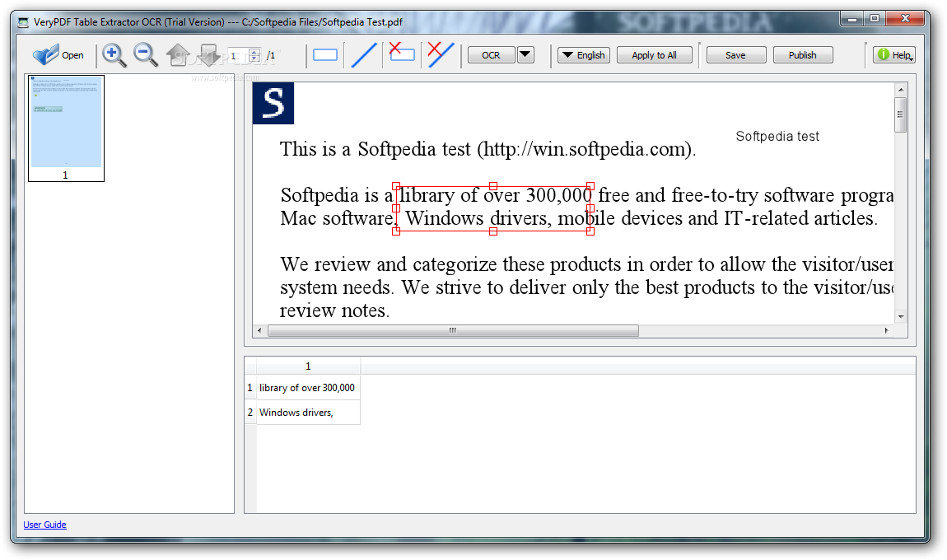Click the bottom-right selection rectangle handle
Screen dimensions: 947x560
(590, 231)
